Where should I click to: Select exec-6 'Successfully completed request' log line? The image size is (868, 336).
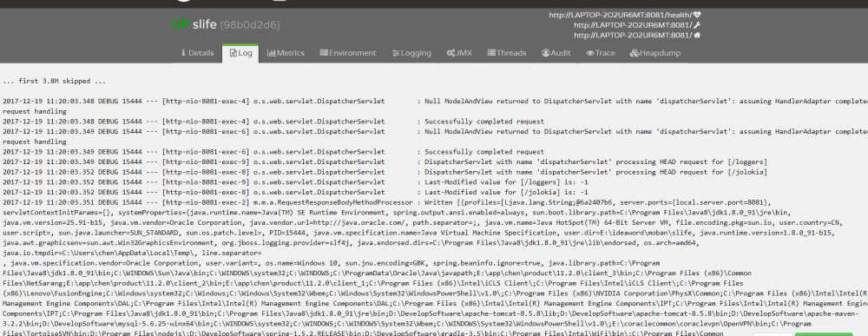(x=273, y=152)
